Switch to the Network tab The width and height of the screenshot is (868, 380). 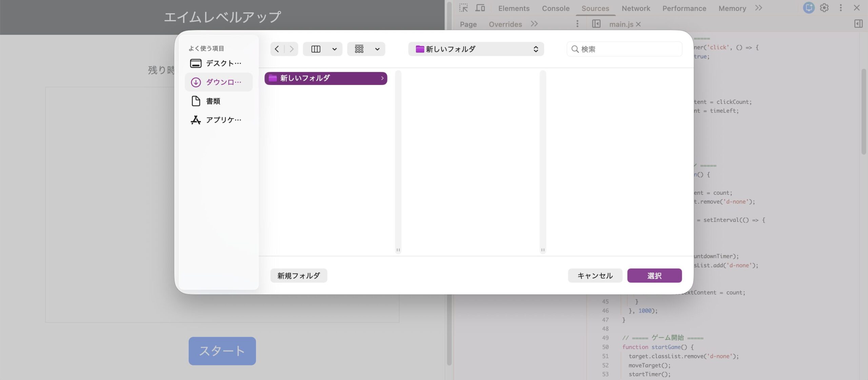[x=636, y=8]
